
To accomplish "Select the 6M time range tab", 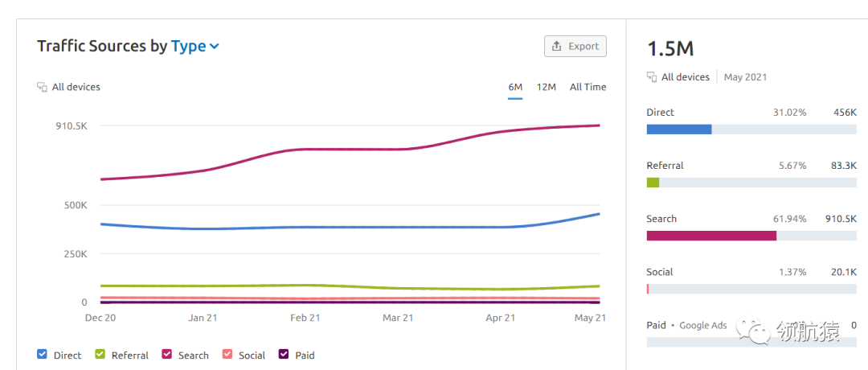I will pos(515,87).
